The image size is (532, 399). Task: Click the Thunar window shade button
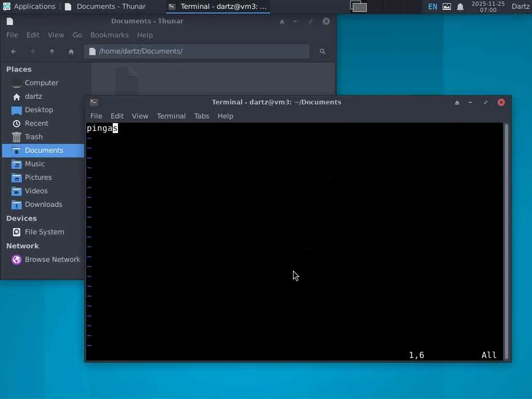click(x=282, y=21)
